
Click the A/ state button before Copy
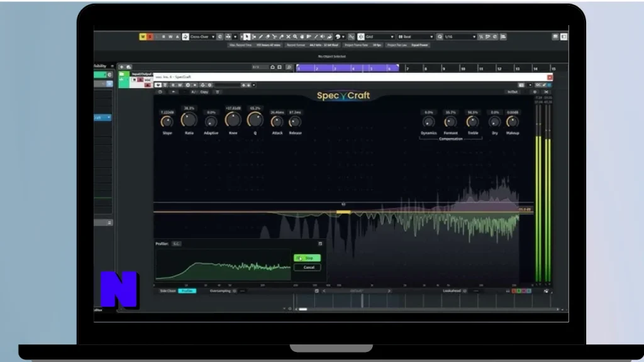click(194, 92)
